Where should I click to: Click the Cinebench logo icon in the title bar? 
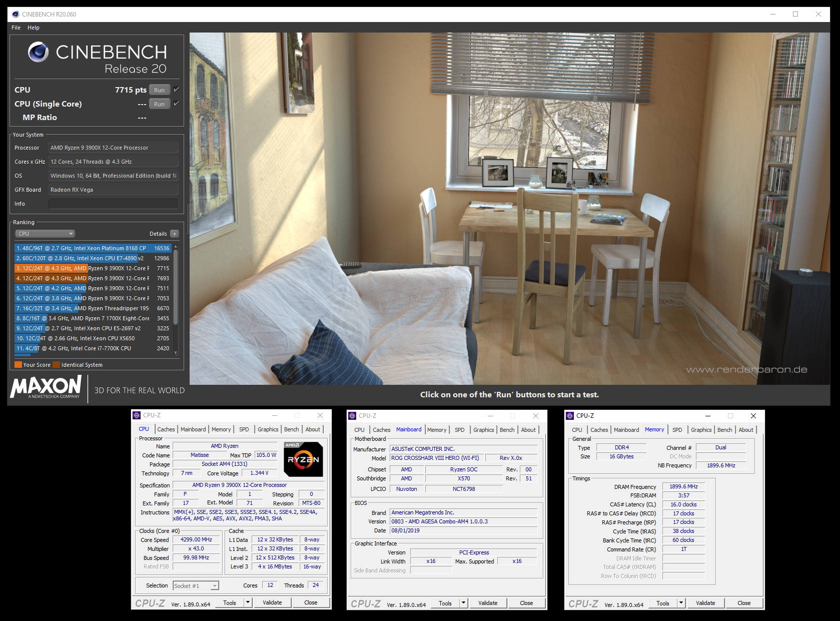(16, 14)
